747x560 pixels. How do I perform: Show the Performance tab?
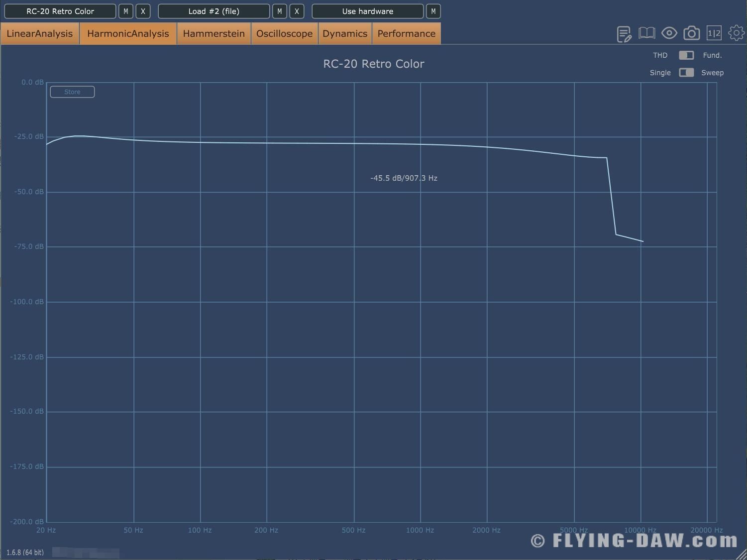point(406,33)
